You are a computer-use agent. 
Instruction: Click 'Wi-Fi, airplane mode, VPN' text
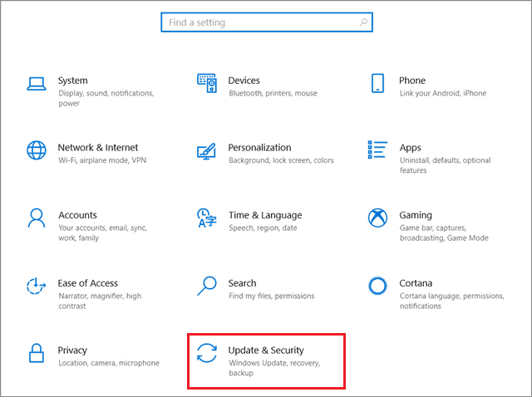click(102, 160)
